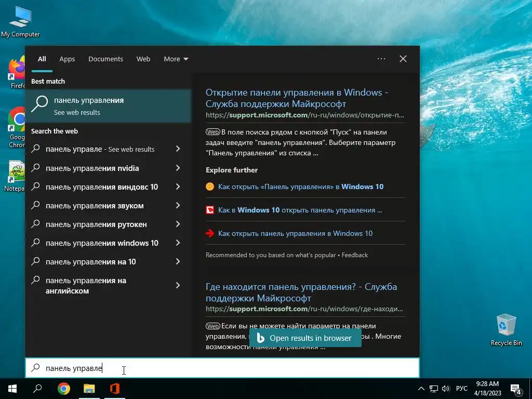Open search options three-dots menu

click(x=381, y=59)
